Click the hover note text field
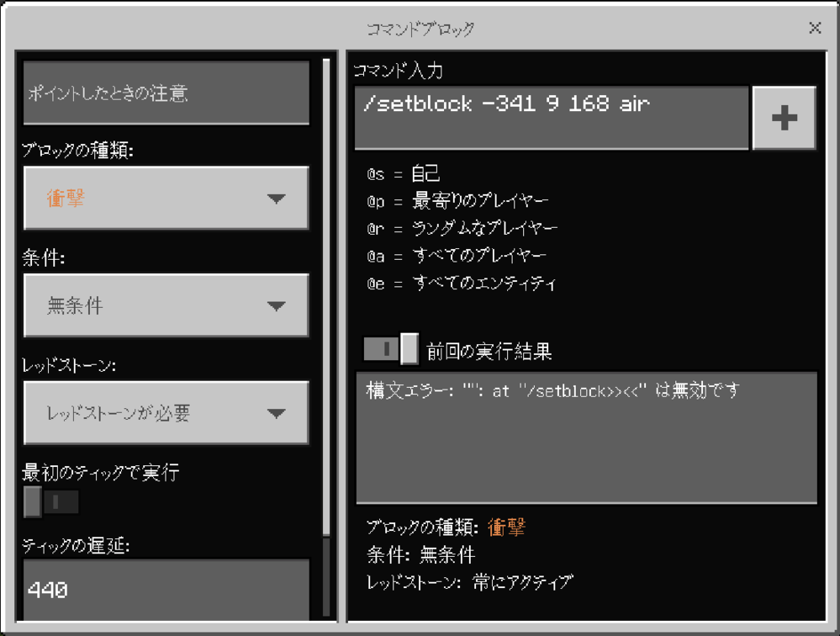The width and height of the screenshot is (840, 636). [166, 94]
